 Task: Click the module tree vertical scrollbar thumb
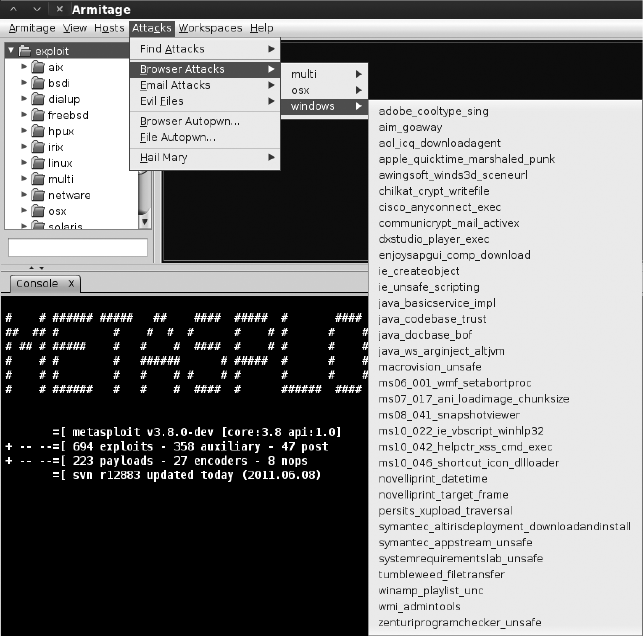[x=144, y=193]
